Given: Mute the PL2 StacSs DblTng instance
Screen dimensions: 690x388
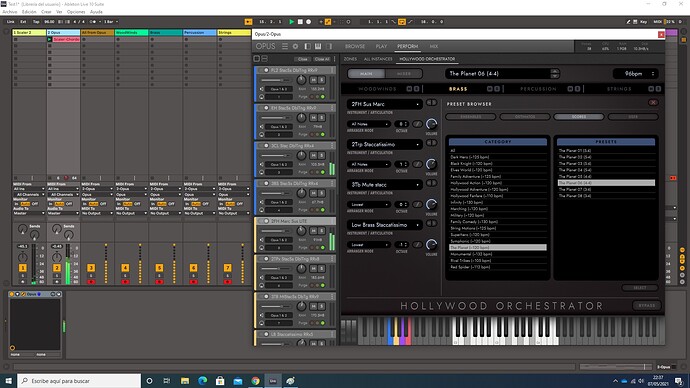Looking at the screenshot, I should coord(314,80).
